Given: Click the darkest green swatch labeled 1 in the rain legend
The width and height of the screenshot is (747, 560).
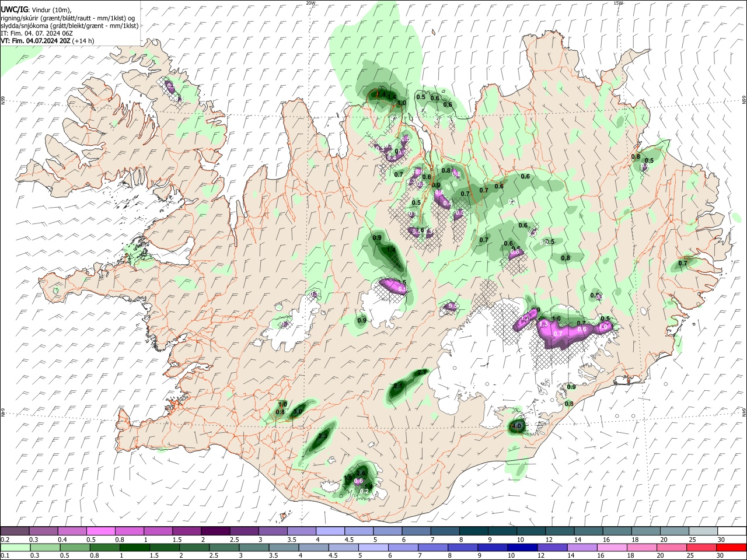Looking at the screenshot, I should tap(134, 547).
